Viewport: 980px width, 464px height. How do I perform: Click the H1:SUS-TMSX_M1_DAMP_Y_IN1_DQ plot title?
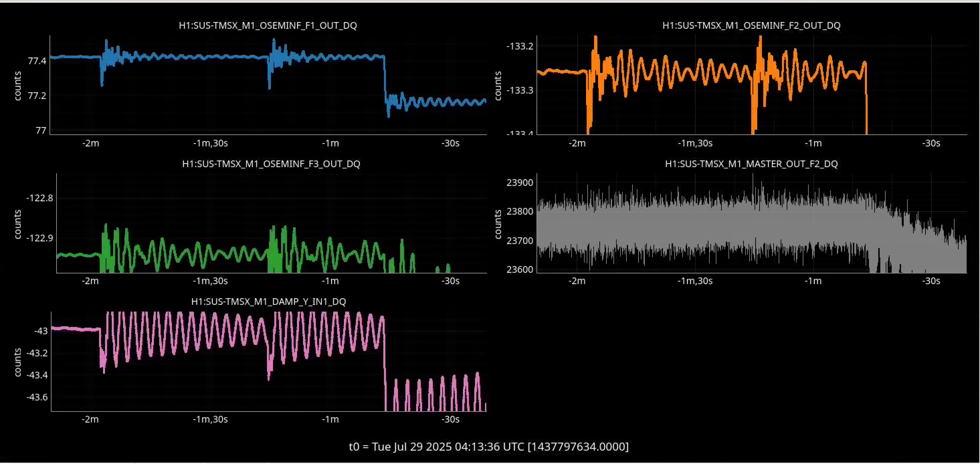click(x=269, y=302)
